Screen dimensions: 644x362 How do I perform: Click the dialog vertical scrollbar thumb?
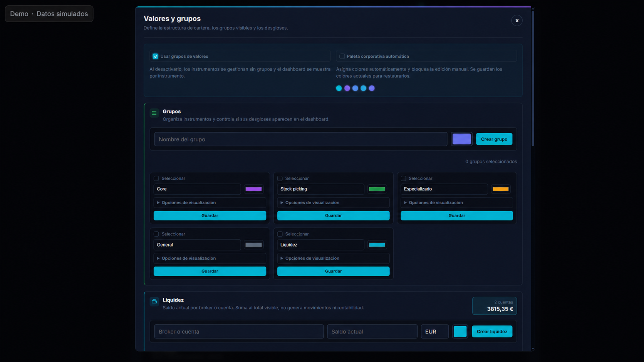533,78
